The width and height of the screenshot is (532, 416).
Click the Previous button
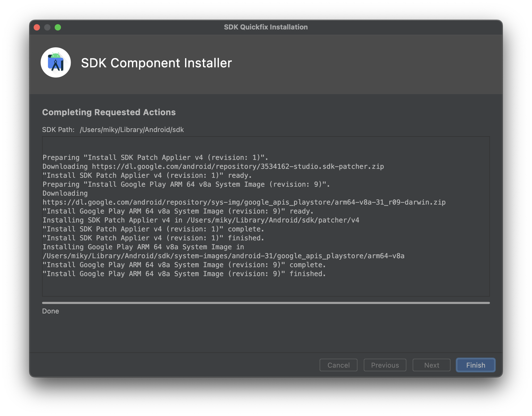coord(385,365)
